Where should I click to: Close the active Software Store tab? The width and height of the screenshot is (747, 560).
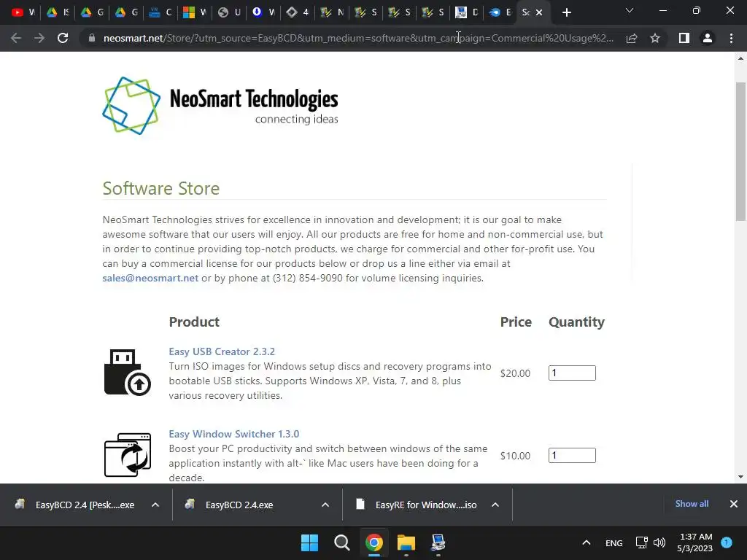coord(539,12)
